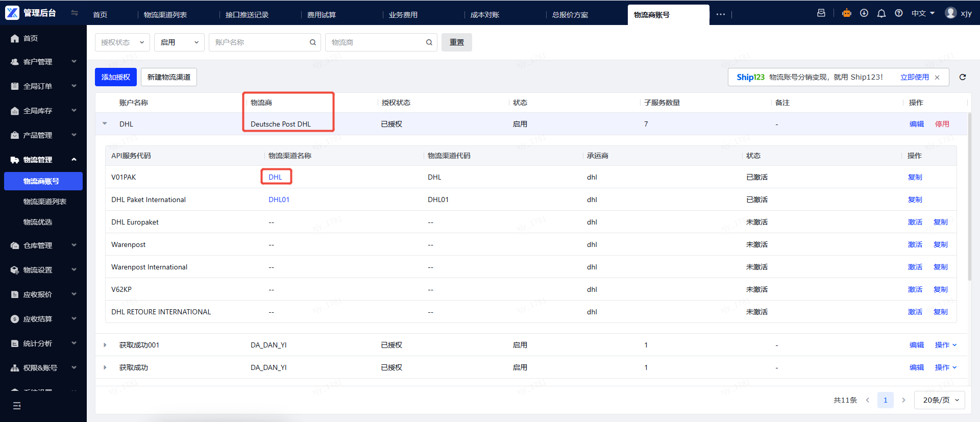The height and width of the screenshot is (422, 980).
Task: Collapse the DHL account row
Action: pos(105,124)
